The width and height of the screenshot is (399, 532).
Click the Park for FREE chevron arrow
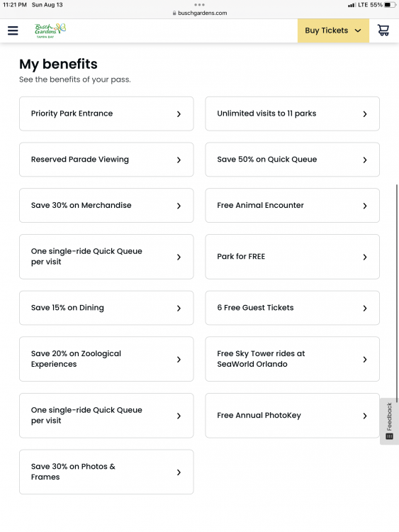click(365, 257)
